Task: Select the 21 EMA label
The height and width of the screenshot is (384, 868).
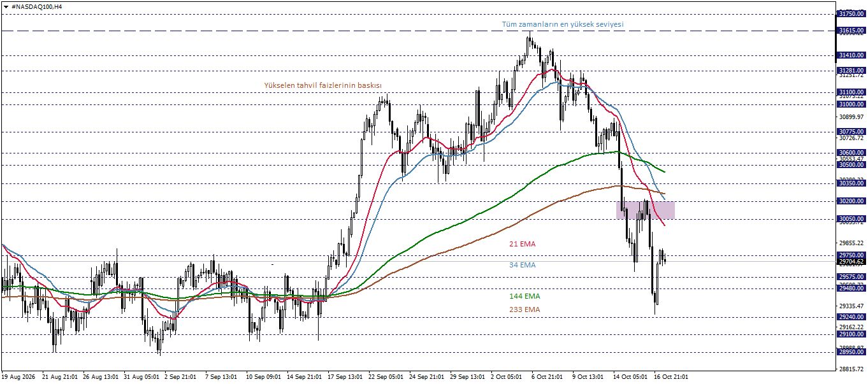Action: pyautogui.click(x=523, y=244)
